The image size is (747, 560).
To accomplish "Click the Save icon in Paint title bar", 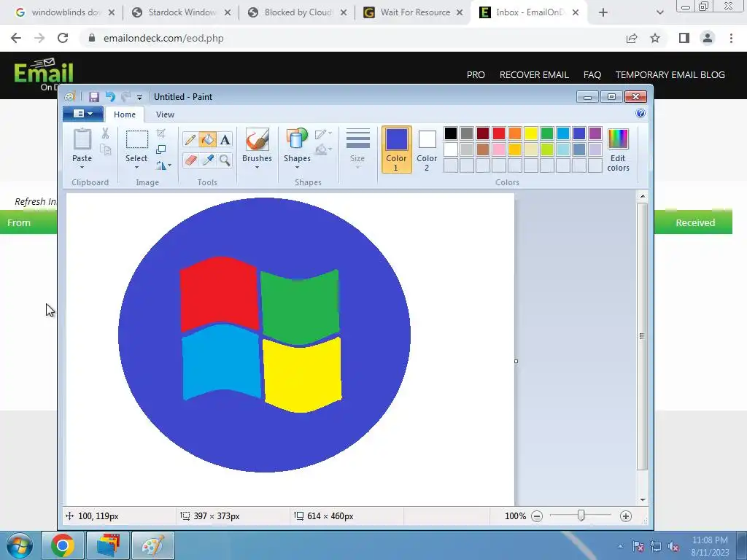I will [x=94, y=97].
